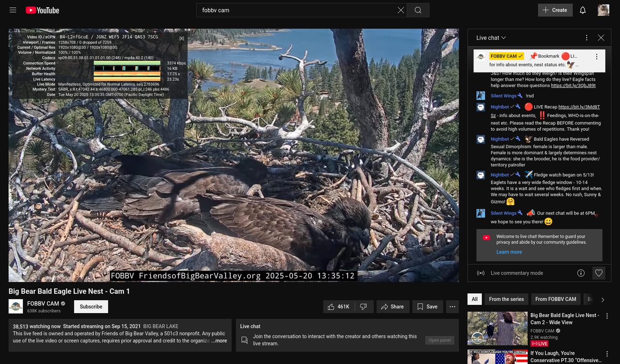This screenshot has width=620, height=364.
Task: Open If You Laugh video thumbnail
Action: (x=497, y=357)
